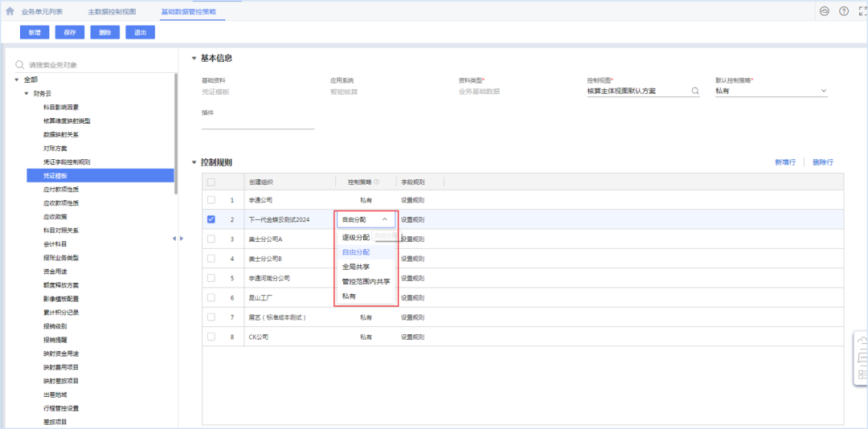Click the 删除 button
868x429 pixels.
click(x=105, y=33)
